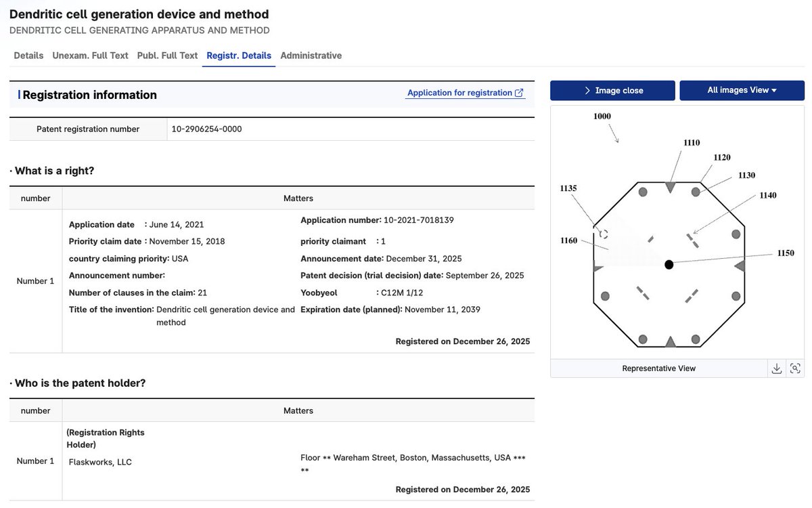The image size is (812, 508).
Task: Click announcement date December 31, 2025
Action: pos(424,258)
